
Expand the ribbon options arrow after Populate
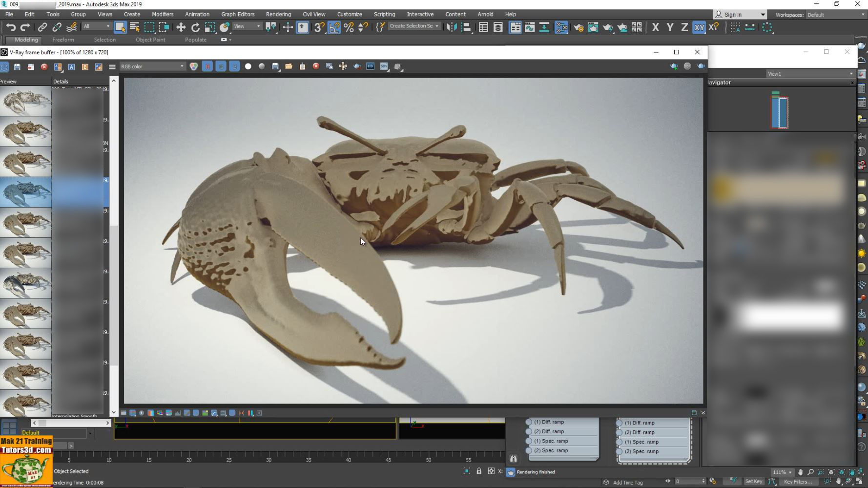(x=226, y=40)
